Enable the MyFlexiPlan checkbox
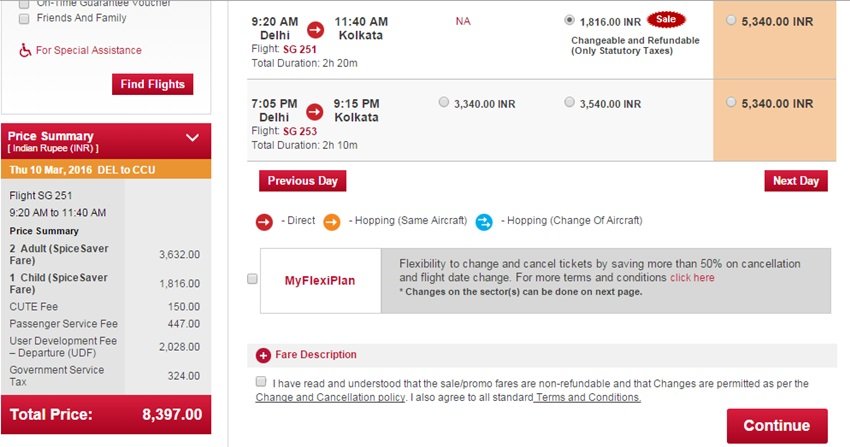 click(252, 279)
